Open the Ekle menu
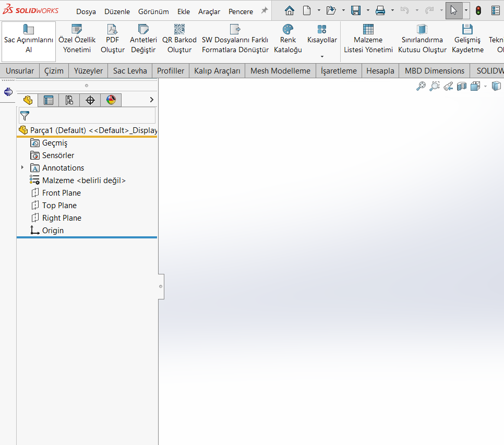The width and height of the screenshot is (504, 445). (x=184, y=11)
